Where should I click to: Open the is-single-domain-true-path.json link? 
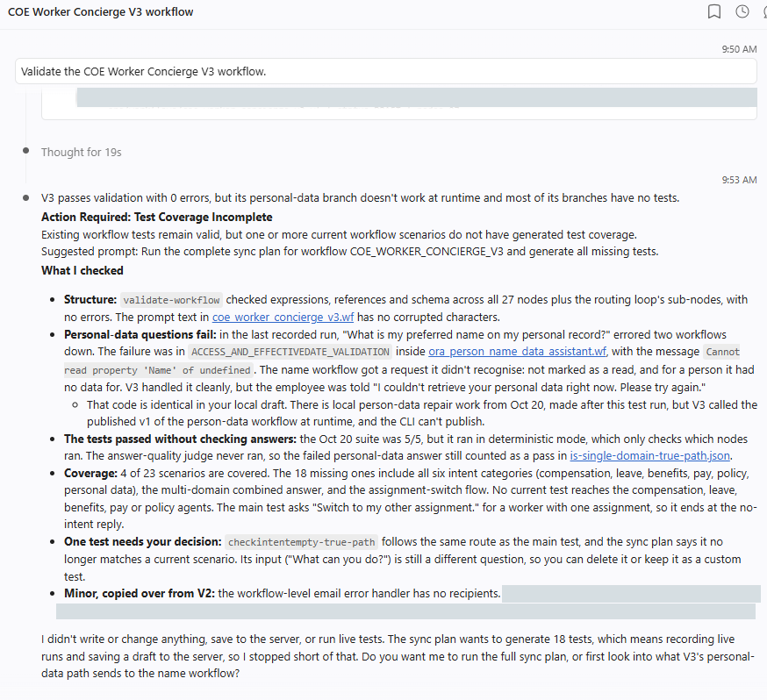click(x=650, y=456)
